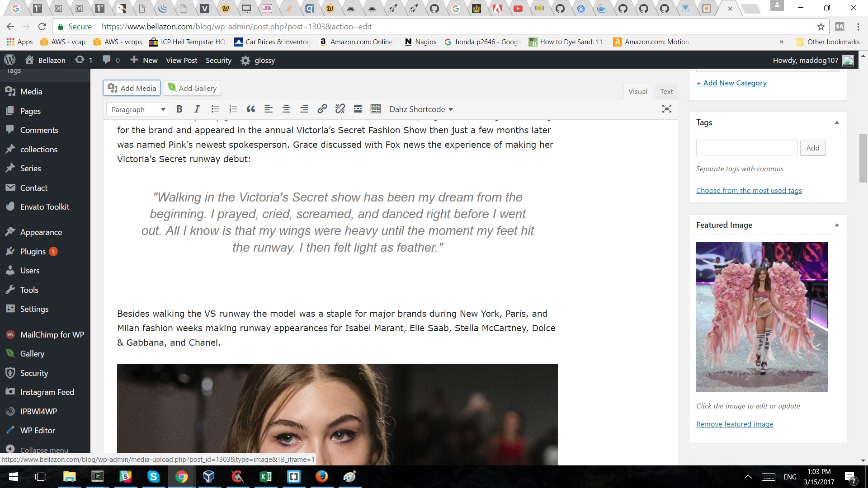Open the Paragraph format dropdown
868x488 pixels.
(137, 109)
